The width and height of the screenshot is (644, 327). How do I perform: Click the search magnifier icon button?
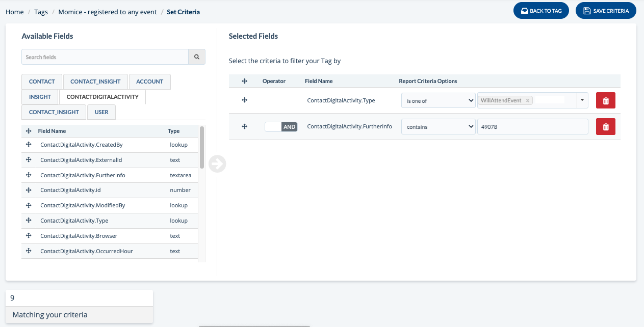point(197,57)
